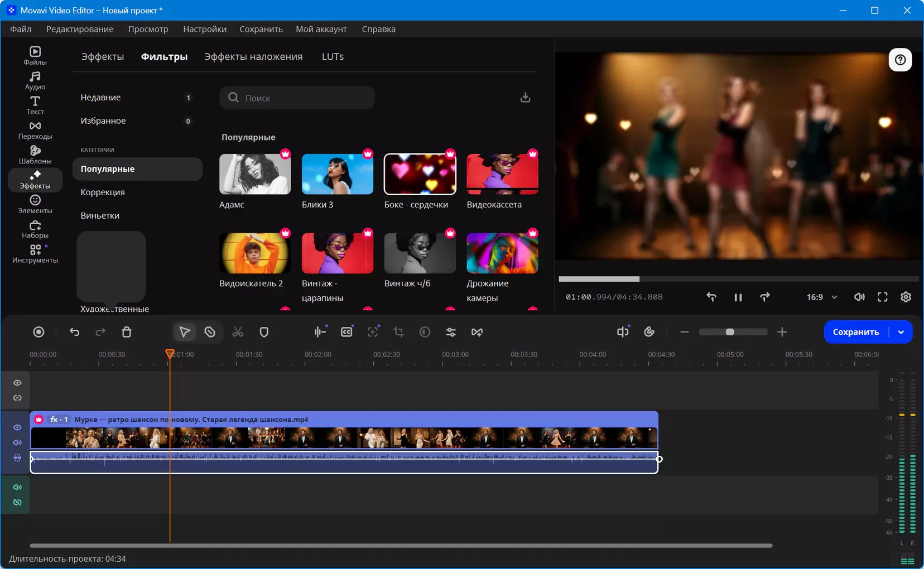Open the Элементы sidebar section
The width and height of the screenshot is (924, 569).
[35, 205]
